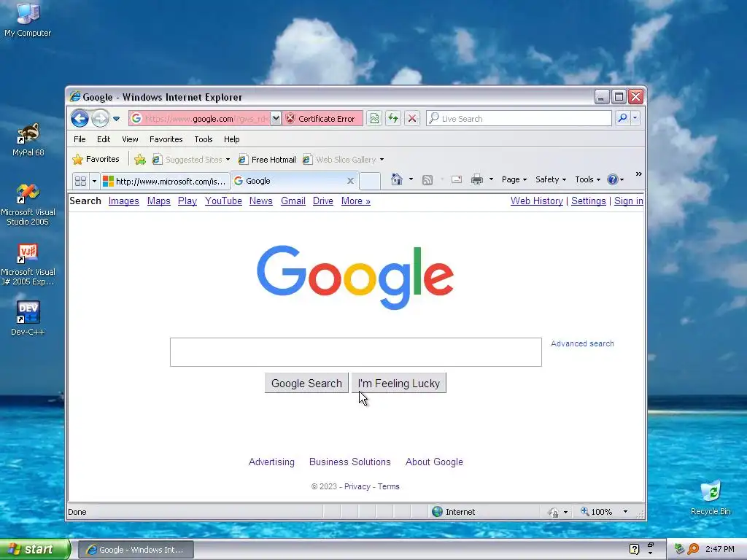Open the Safety command bar menu
747x560 pixels.
(550, 179)
